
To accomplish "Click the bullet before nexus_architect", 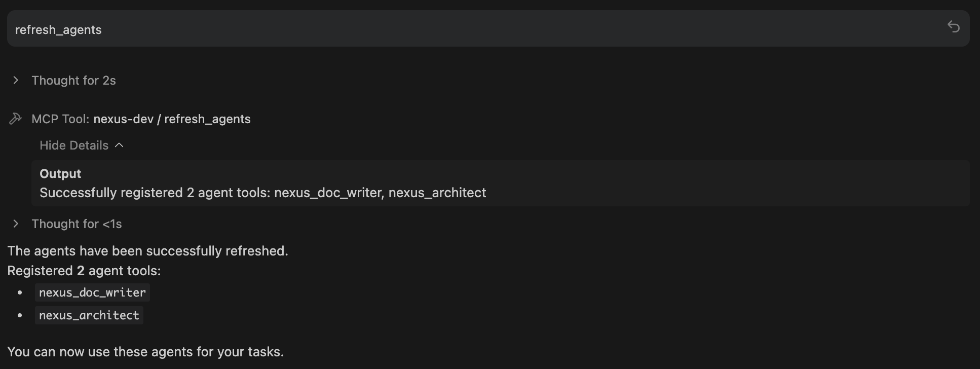I will pos(20,315).
